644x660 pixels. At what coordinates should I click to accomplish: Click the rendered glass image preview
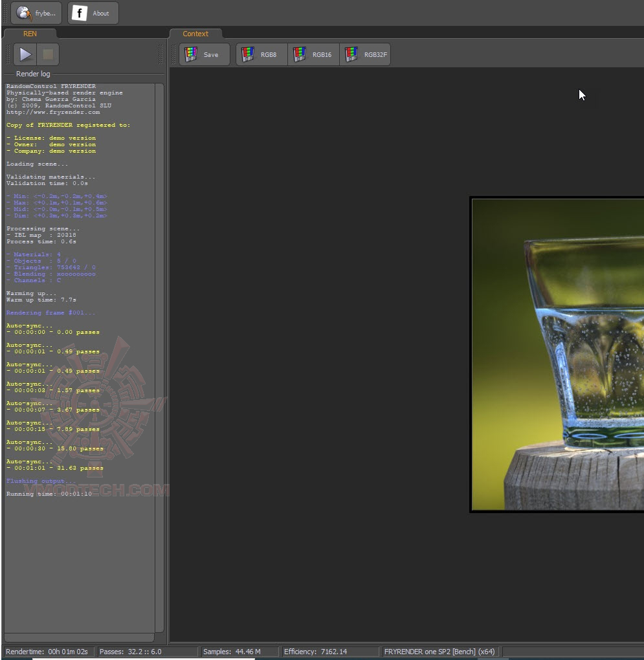click(x=558, y=355)
